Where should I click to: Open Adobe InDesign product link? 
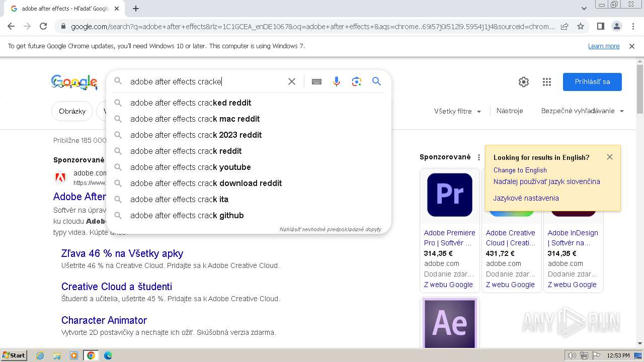pyautogui.click(x=573, y=238)
